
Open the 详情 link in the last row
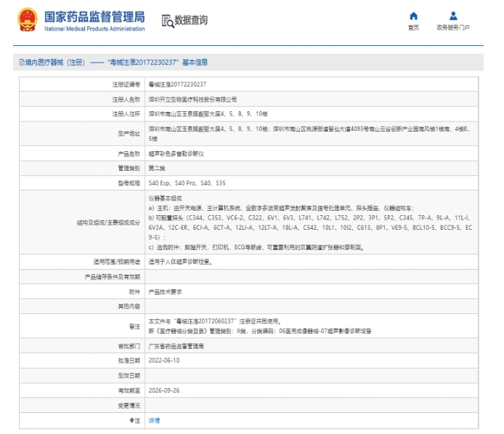click(154, 421)
